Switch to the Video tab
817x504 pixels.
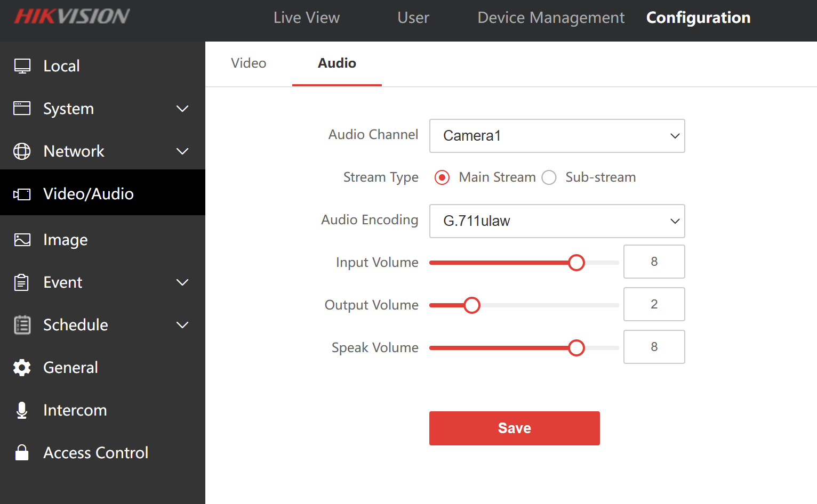click(x=249, y=63)
